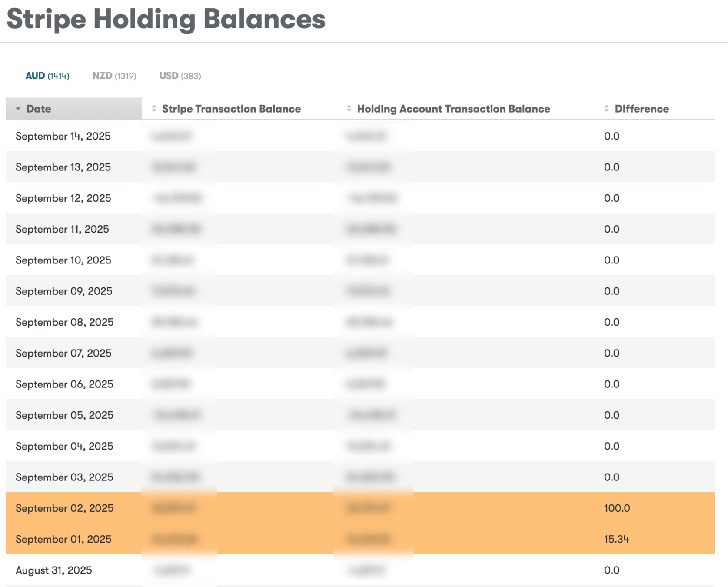This screenshot has height=587, width=728.
Task: Click the 0.0 difference for September 14
Action: (612, 136)
